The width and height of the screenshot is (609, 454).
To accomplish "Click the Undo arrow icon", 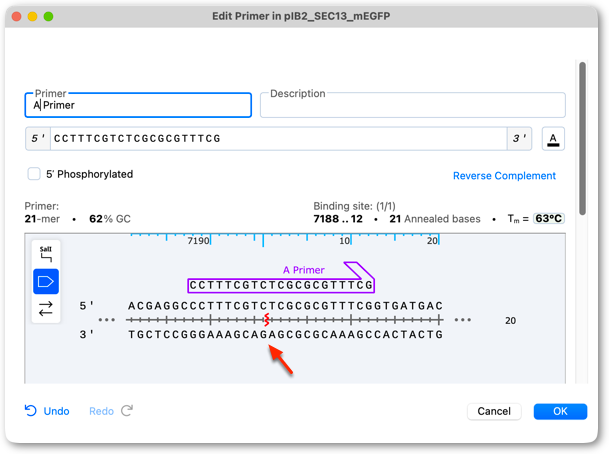I will coord(30,411).
